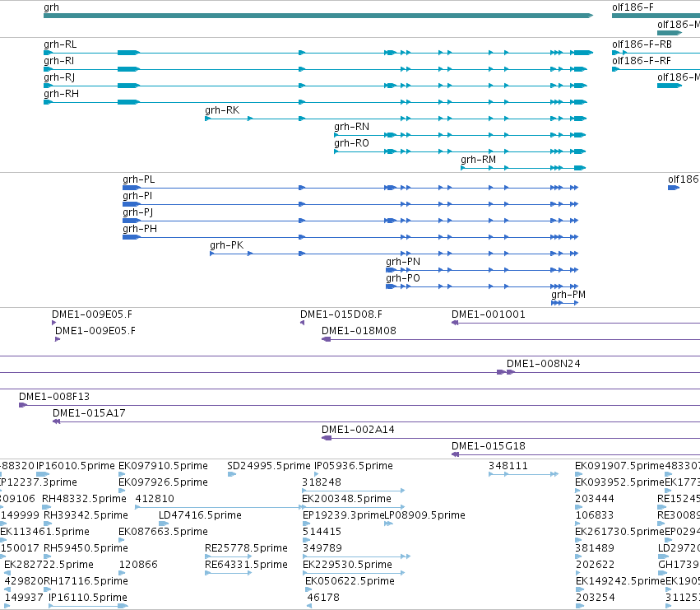700x610 pixels.
Task: Click the grh-RJ transcript label
Action: click(59, 77)
